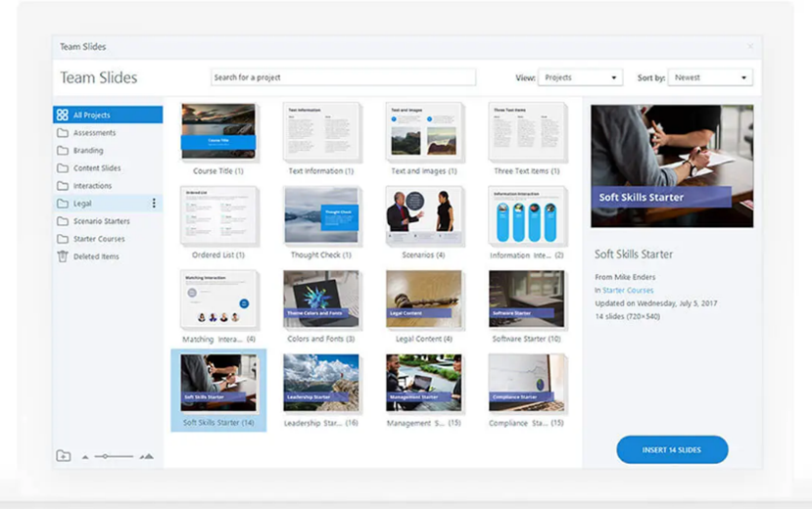Click the INSERT 14 SLIDES button
This screenshot has width=812, height=509.
(672, 449)
